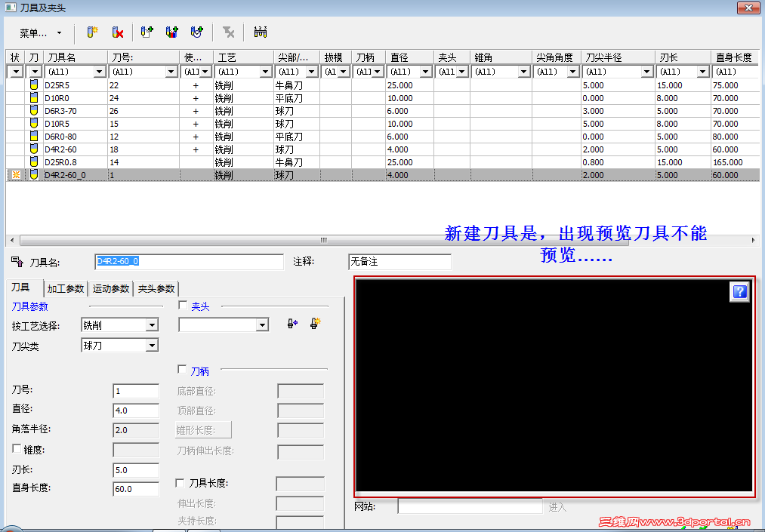Delete the selected tool using red X icon
Viewport: 765px width, 532px height.
[x=118, y=32]
